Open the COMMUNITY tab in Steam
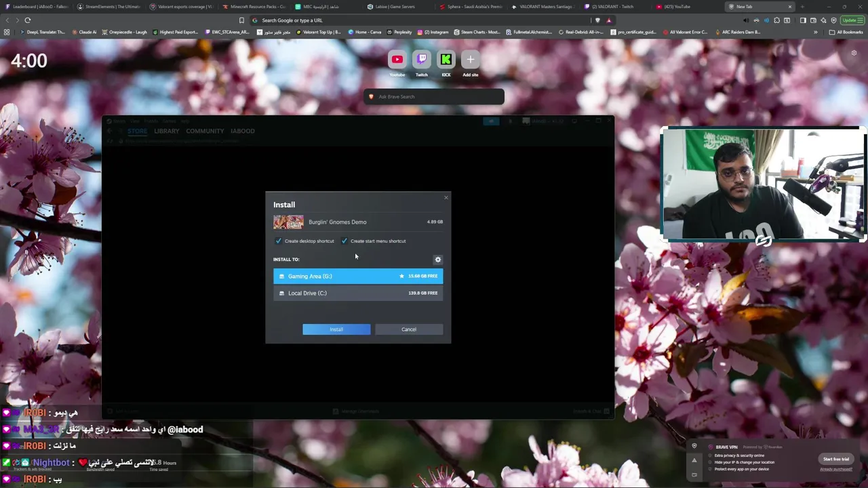Viewport: 868px width, 488px height. click(x=205, y=131)
